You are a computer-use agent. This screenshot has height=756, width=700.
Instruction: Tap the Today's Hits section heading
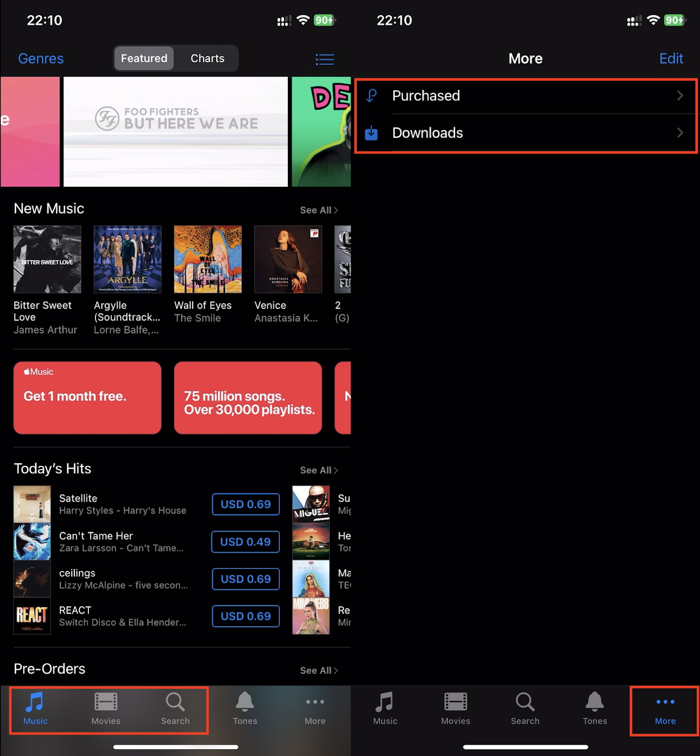tap(52, 469)
